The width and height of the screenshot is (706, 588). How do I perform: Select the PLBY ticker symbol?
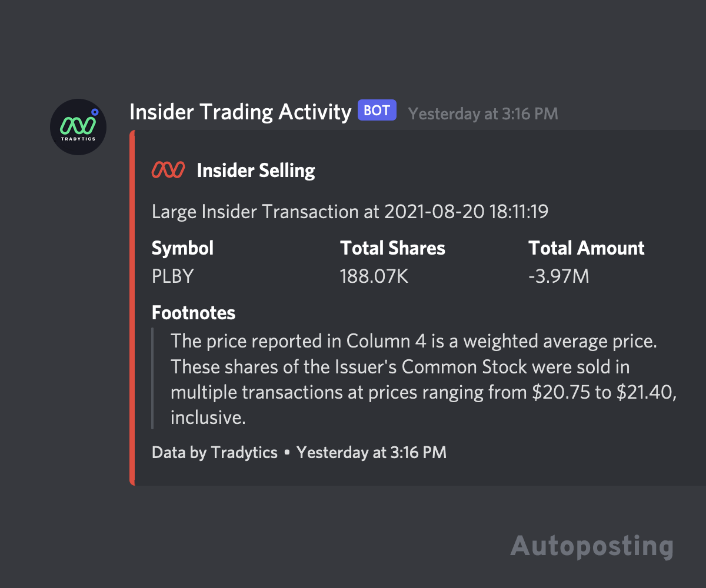172,276
